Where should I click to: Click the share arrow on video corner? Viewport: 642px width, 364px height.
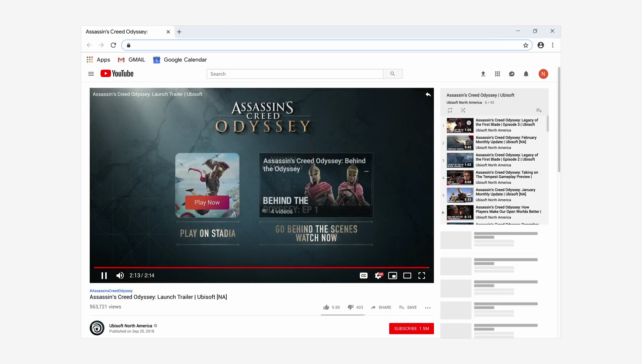tap(428, 95)
